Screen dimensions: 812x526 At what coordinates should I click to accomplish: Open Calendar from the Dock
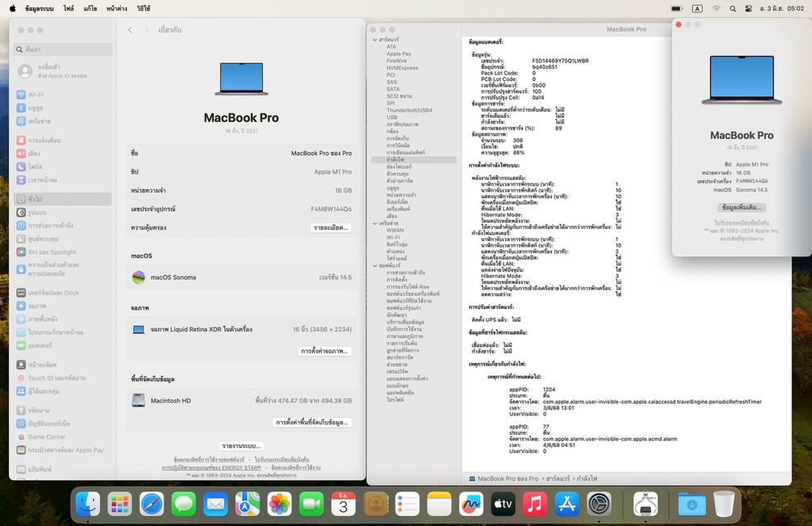(344, 504)
